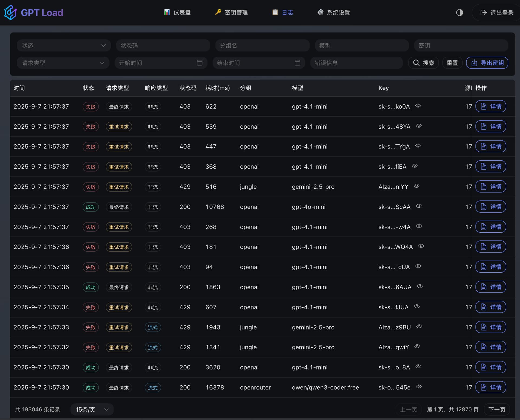
Task: Go to the 仪表盘 dashboard tab
Action: coord(177,12)
